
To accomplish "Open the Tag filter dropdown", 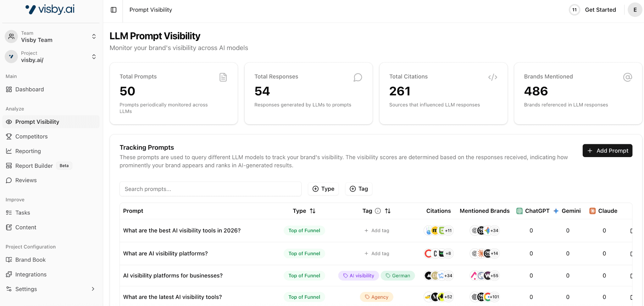I will pyautogui.click(x=359, y=189).
